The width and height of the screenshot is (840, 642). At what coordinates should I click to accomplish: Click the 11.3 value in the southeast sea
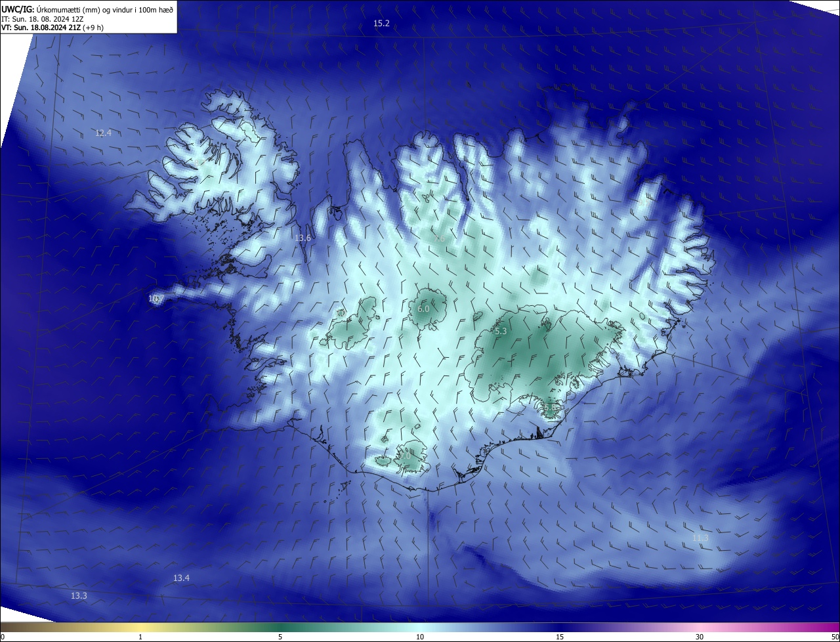[700, 538]
